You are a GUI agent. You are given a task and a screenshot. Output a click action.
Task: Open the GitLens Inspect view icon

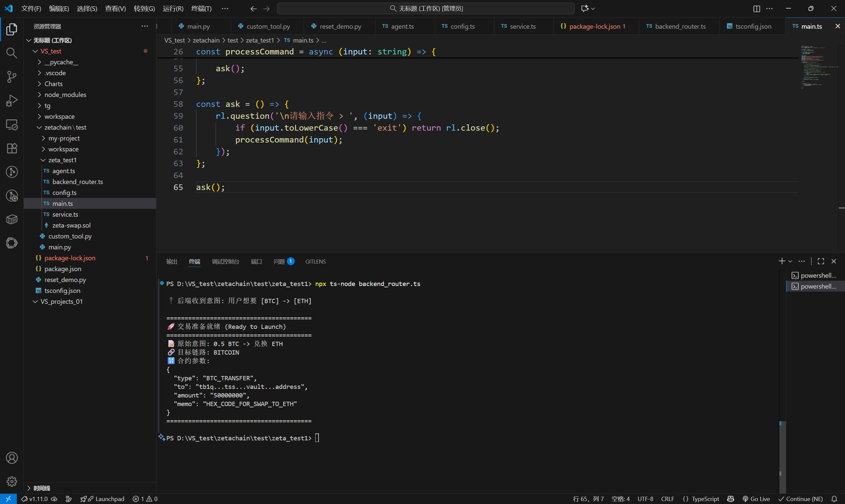pos(12,196)
